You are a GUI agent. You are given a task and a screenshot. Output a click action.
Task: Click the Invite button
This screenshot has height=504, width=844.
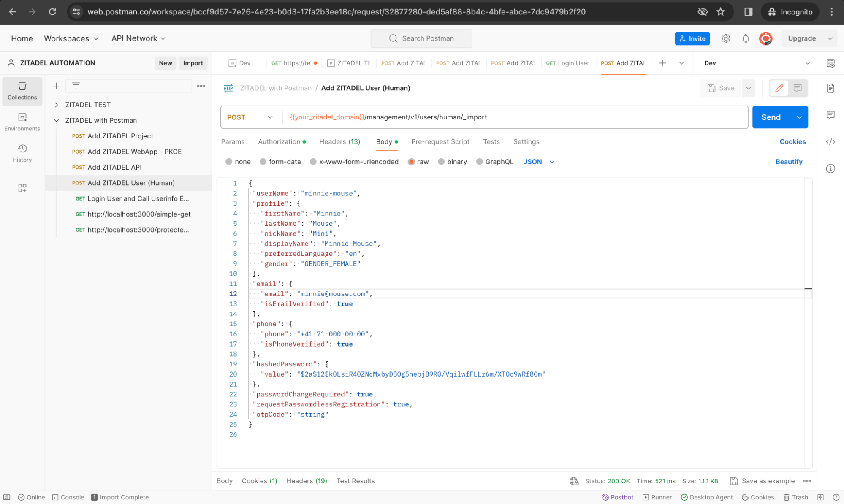pyautogui.click(x=692, y=38)
